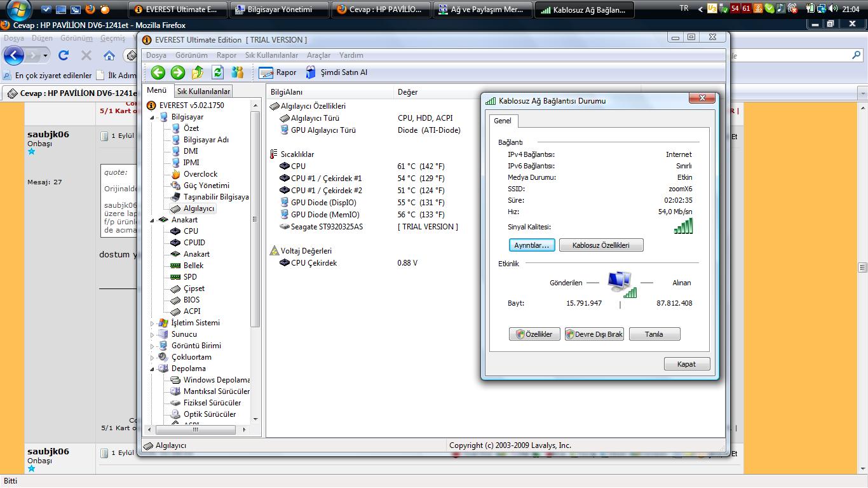Image resolution: width=868 pixels, height=488 pixels.
Task: Switch to the Menü tab
Action: pos(156,90)
